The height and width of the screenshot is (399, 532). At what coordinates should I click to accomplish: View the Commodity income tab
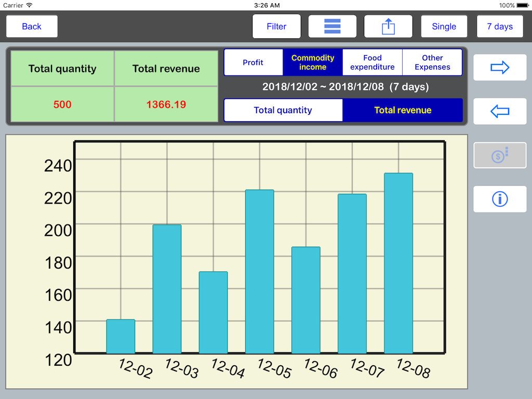coord(313,62)
